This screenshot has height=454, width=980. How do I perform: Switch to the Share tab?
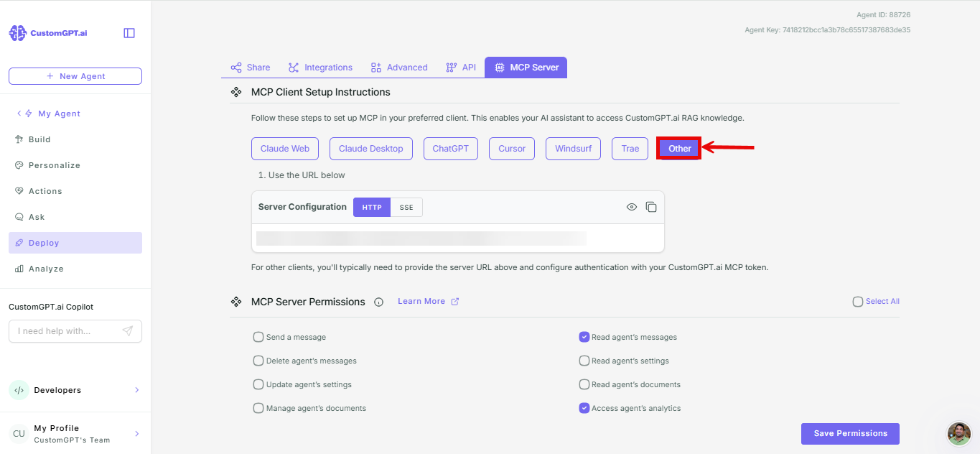click(250, 68)
